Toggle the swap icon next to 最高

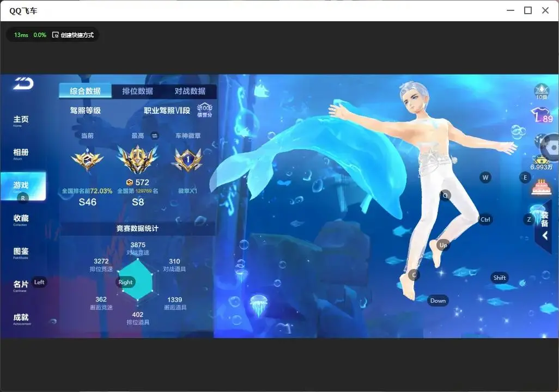tap(154, 136)
